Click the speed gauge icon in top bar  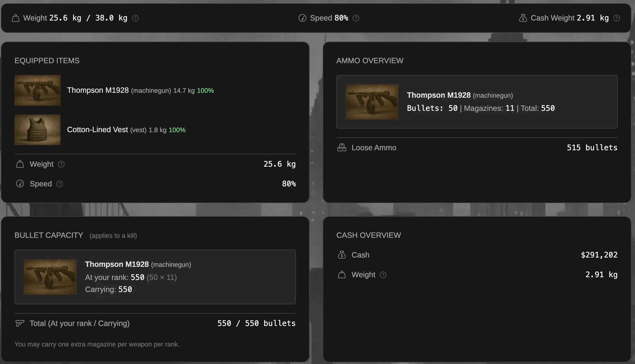302,18
